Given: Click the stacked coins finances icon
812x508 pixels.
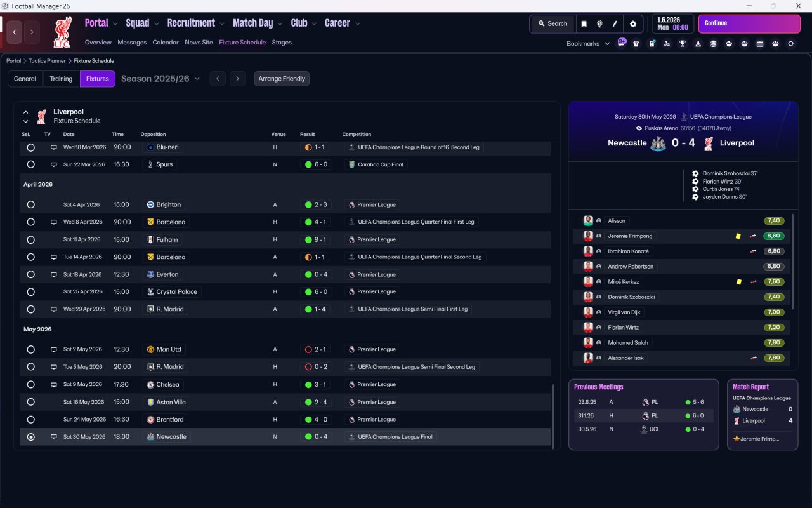Looking at the screenshot, I should [x=714, y=44].
